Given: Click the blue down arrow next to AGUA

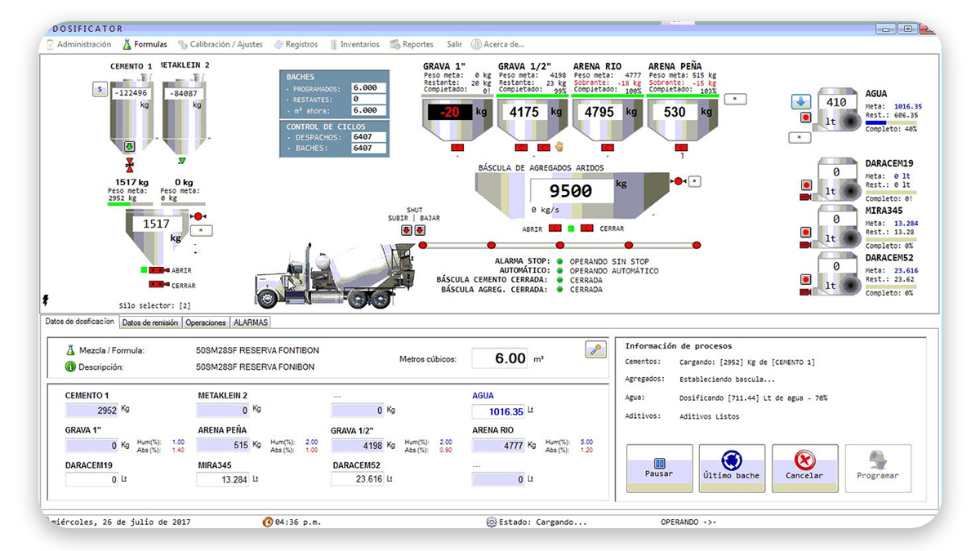Looking at the screenshot, I should (800, 102).
